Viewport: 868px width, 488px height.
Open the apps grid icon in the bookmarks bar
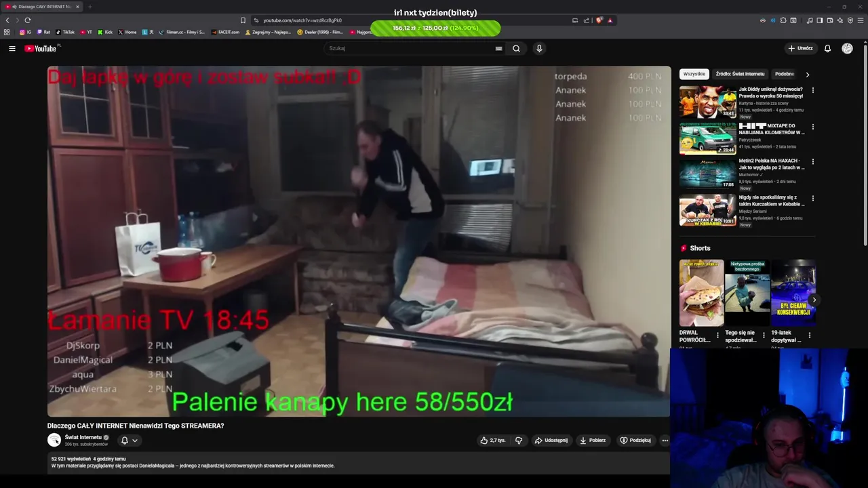[x=7, y=32]
